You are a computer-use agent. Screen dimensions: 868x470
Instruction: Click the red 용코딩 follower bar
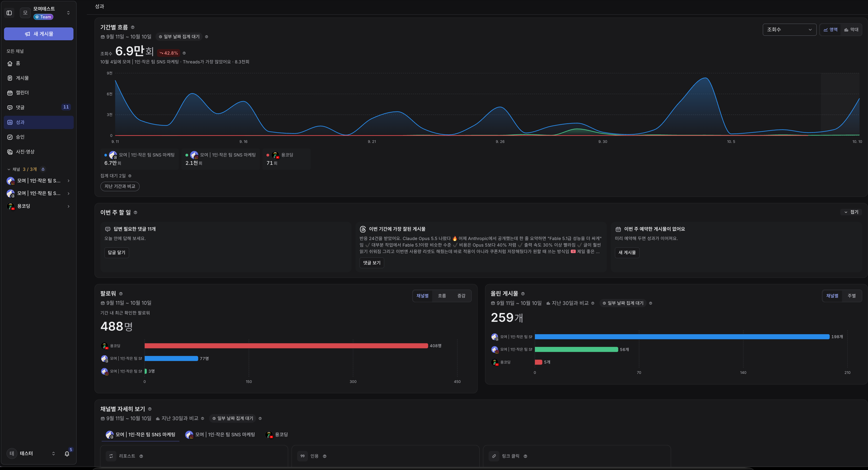point(286,346)
